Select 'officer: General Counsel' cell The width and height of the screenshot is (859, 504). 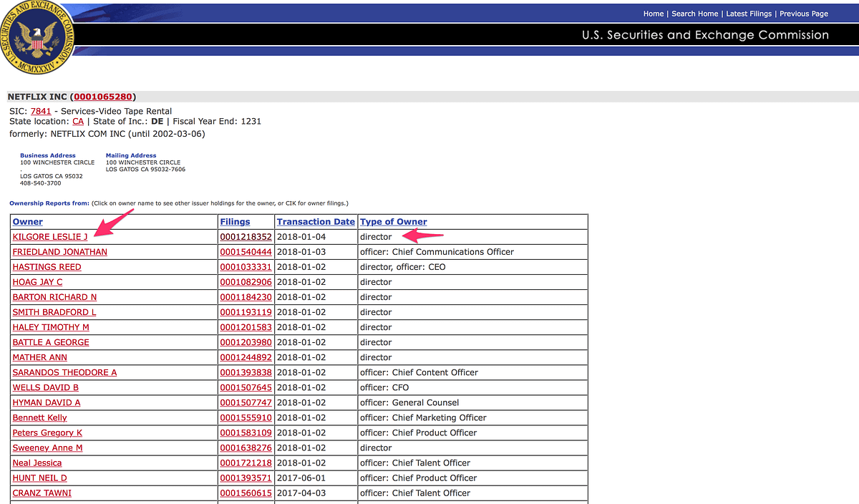[x=472, y=402]
